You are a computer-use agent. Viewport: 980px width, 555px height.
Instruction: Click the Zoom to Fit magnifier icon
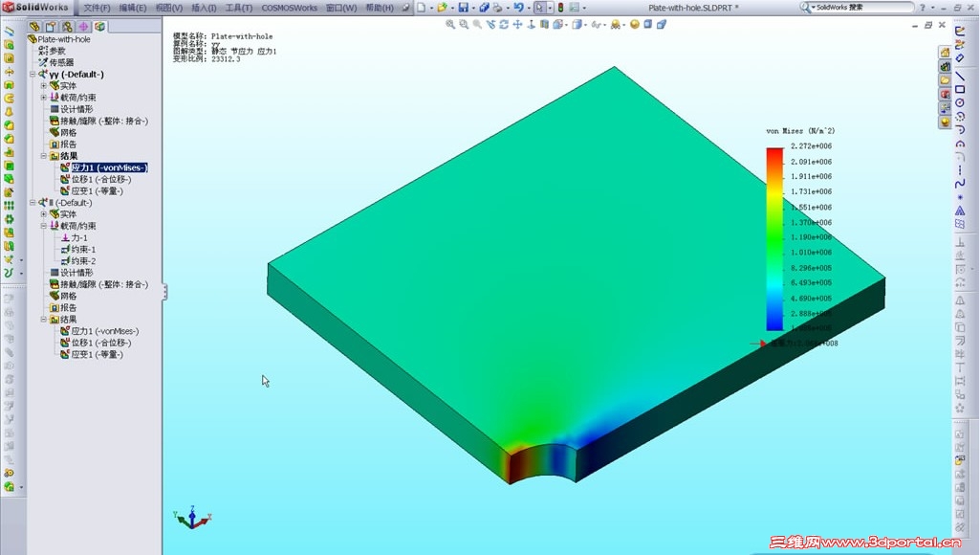pyautogui.click(x=450, y=25)
